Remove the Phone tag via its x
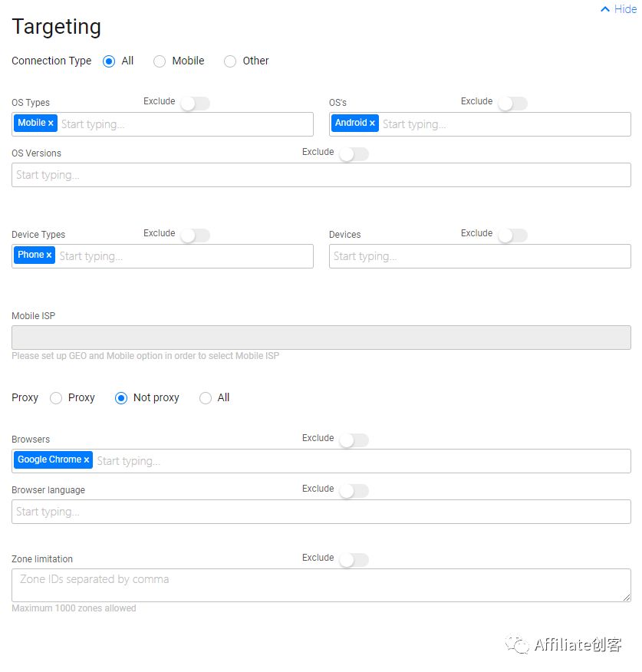Image resolution: width=642 pixels, height=672 pixels. coord(49,255)
